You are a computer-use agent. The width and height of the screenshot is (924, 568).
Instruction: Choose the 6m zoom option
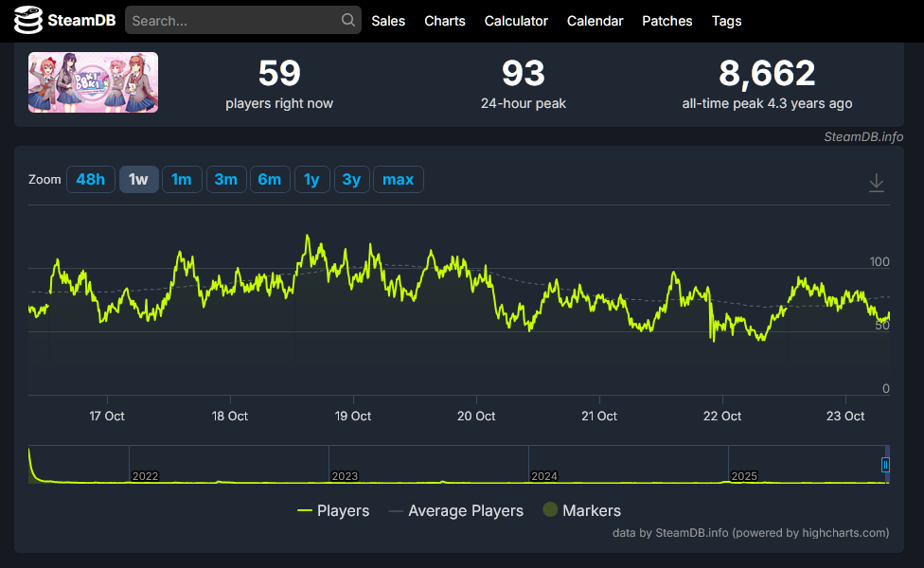click(x=269, y=179)
